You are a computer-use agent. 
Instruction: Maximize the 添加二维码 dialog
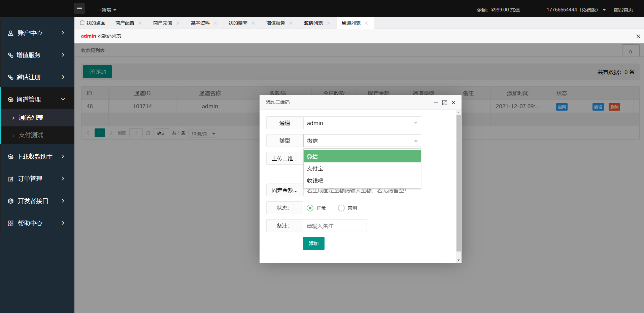tap(444, 103)
